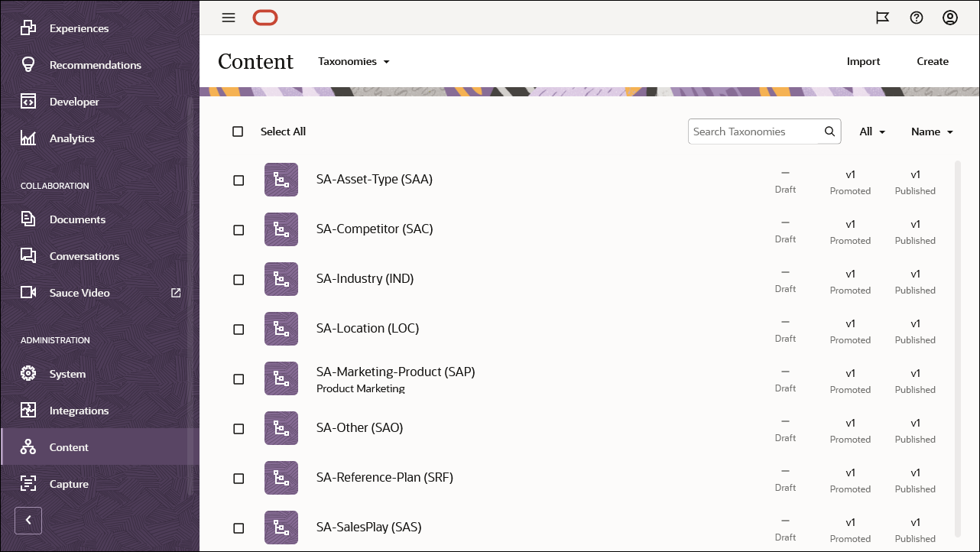Open the Experiences panel in the sidebar
Screen dimensions: 980x552
(x=79, y=28)
